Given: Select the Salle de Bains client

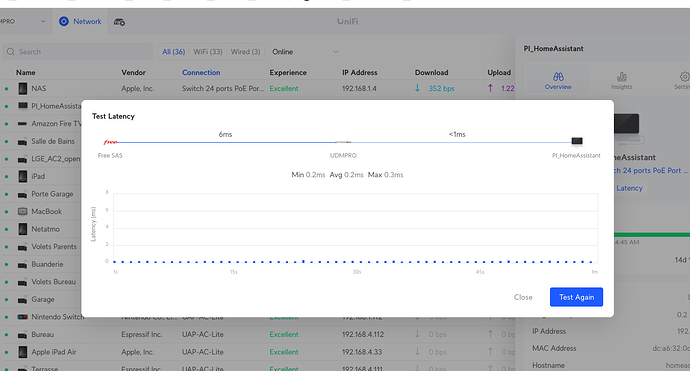Looking at the screenshot, I should [x=42, y=141].
